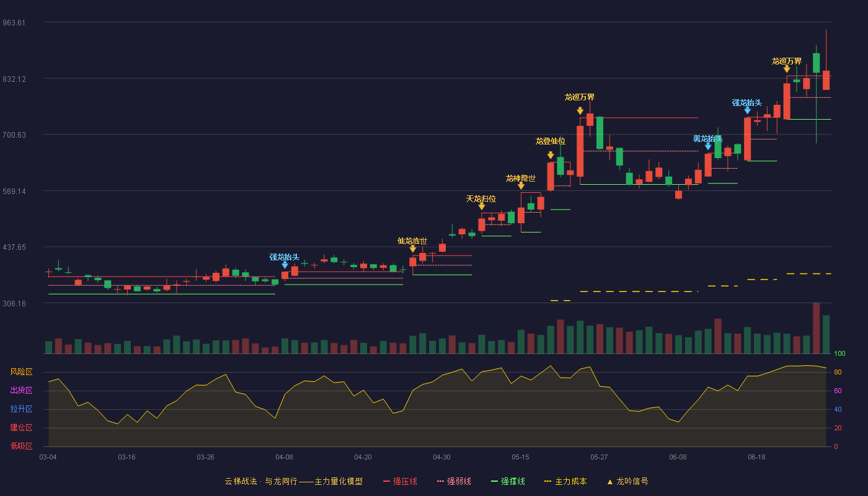868x496 pixels.
Task: Click the blue 40 indicator axis label
Action: (837, 409)
